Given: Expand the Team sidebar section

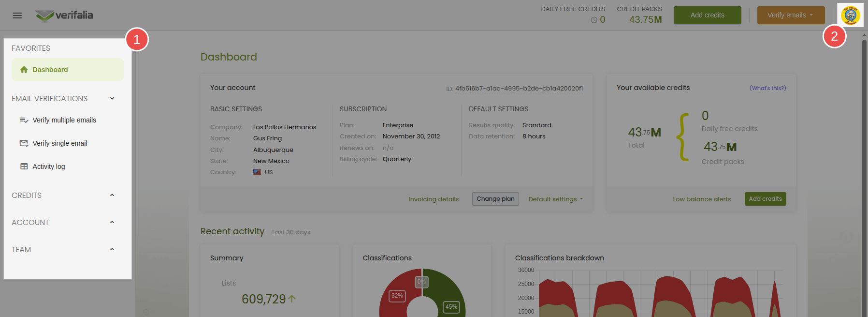Looking at the screenshot, I should pyautogui.click(x=112, y=250).
